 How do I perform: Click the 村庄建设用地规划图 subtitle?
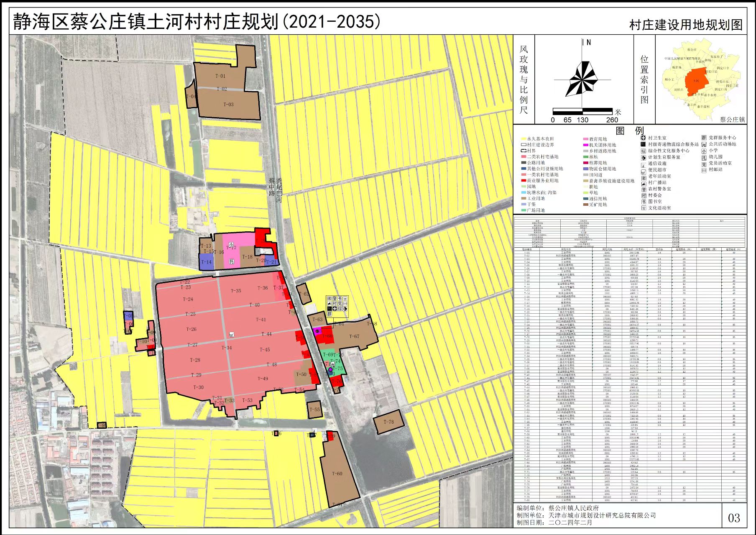tap(686, 25)
